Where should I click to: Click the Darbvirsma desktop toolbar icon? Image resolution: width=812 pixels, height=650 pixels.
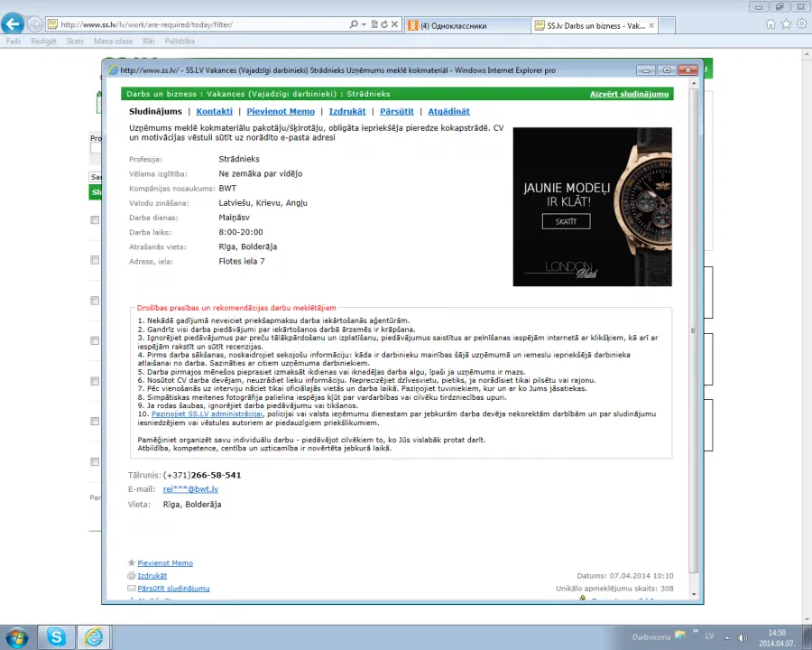point(679,635)
